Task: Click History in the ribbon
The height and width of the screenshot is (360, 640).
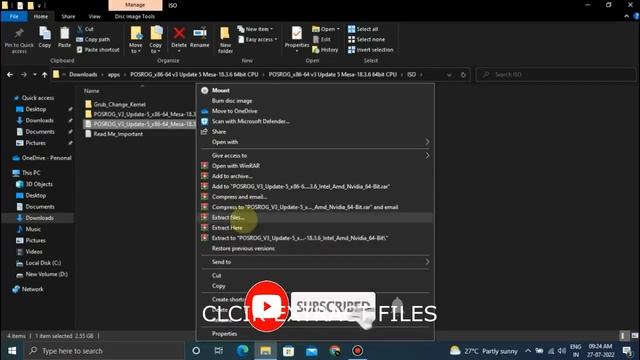Action: 325,50
